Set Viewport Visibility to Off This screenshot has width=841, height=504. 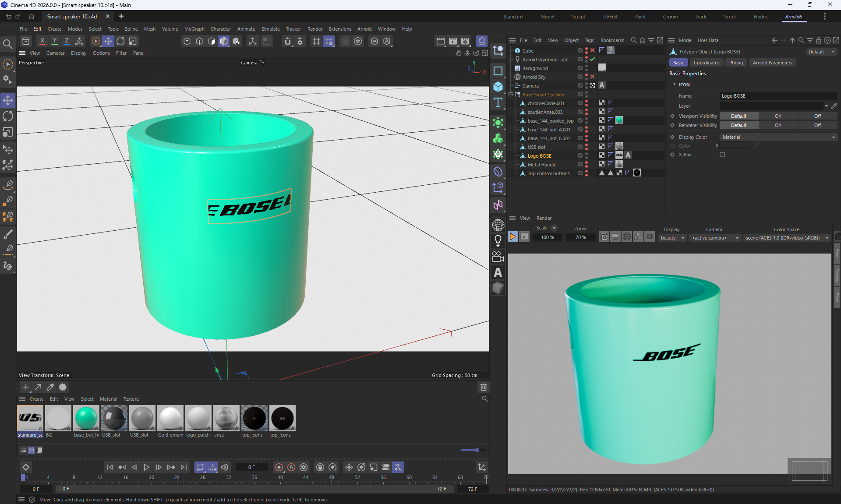(x=817, y=116)
